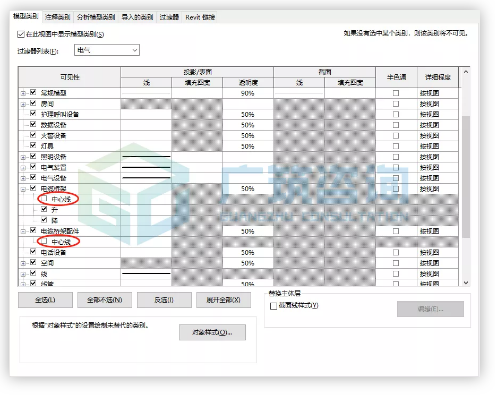
Task: Click the 反选(I) button
Action: tap(164, 300)
